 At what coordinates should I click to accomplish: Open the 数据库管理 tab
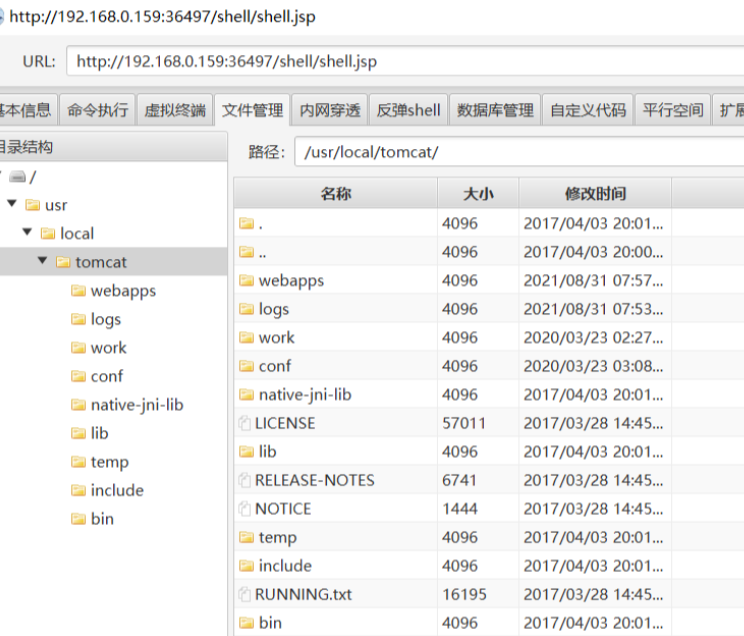(495, 110)
